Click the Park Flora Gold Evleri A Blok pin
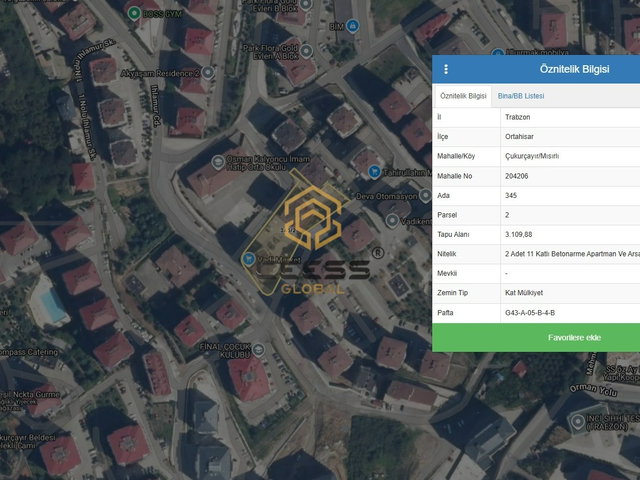The image size is (640, 480). 306,51
